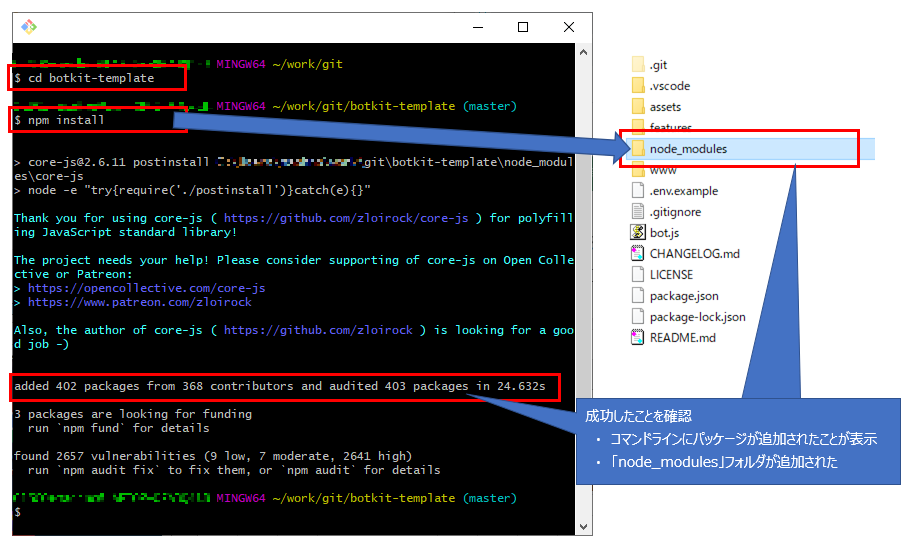Select the .gitignore file name

point(675,212)
